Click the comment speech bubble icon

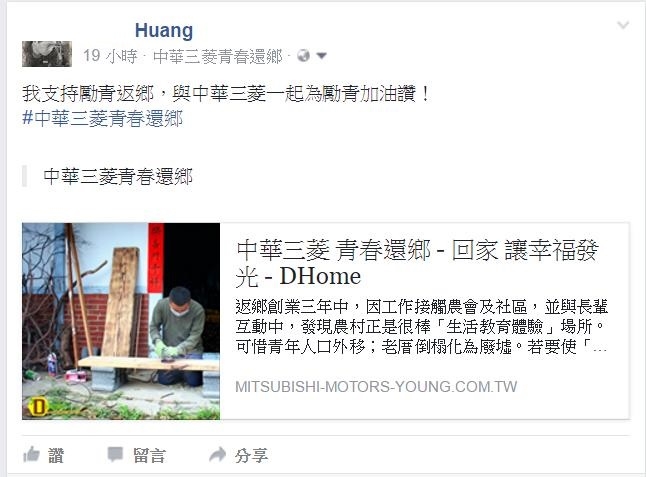coord(115,455)
